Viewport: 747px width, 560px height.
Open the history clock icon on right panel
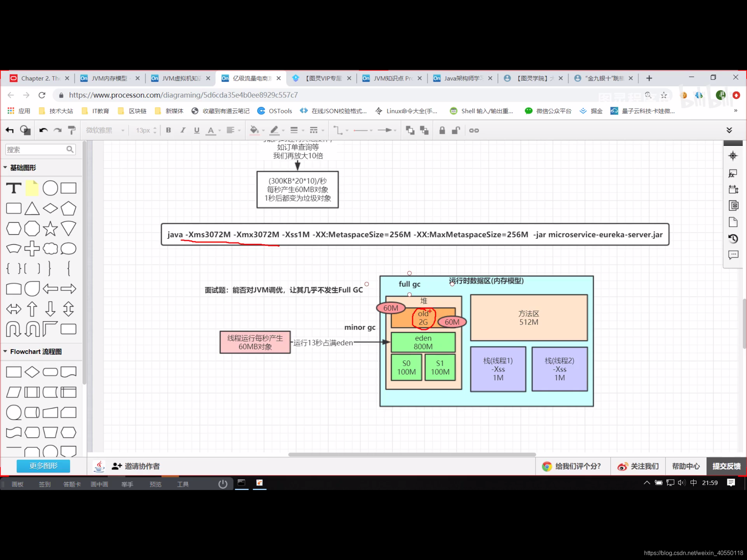coord(733,238)
